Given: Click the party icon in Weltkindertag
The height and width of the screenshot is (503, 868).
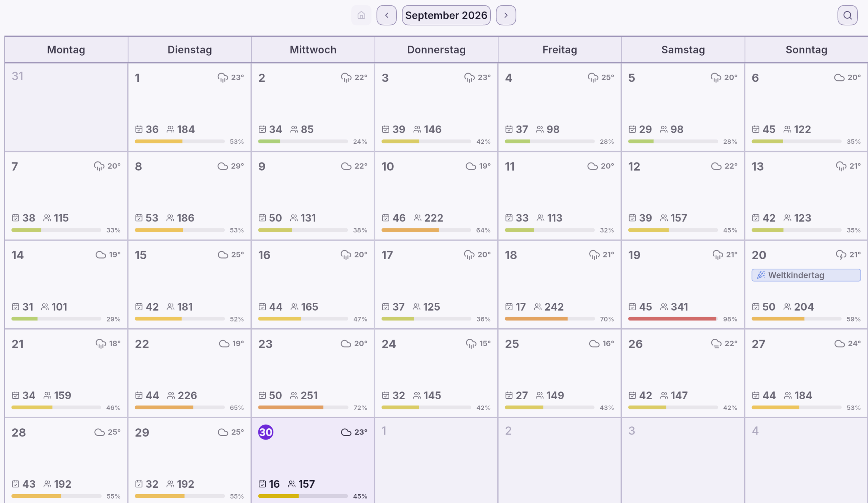Looking at the screenshot, I should [761, 275].
